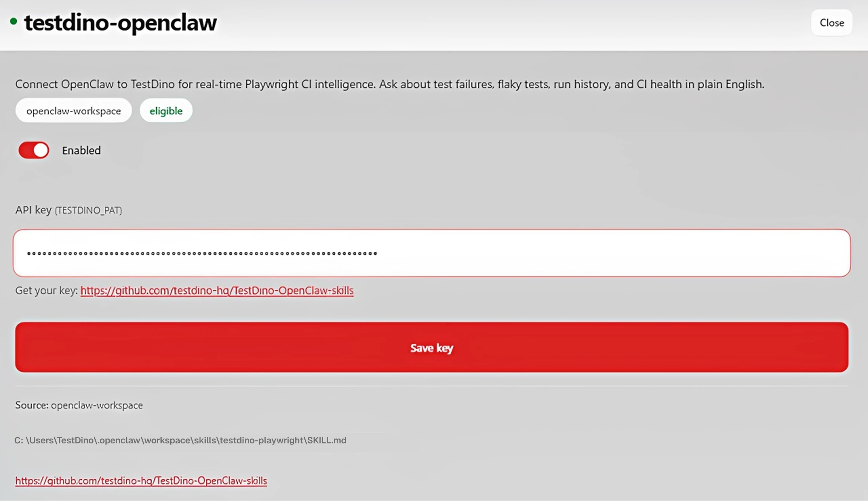Click the API key (TESTDINO_PAT) label
This screenshot has width=868, height=501.
(69, 210)
